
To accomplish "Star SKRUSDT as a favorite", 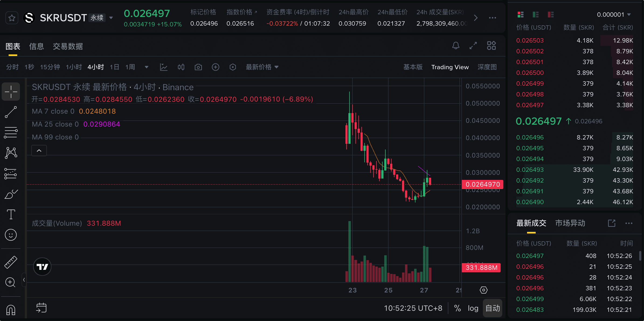I will tap(12, 18).
